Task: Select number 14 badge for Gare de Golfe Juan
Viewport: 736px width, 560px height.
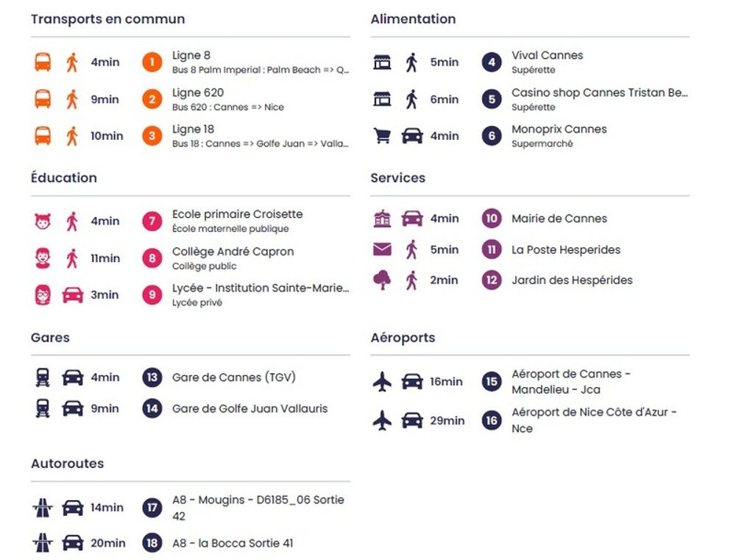Action: 152,408
